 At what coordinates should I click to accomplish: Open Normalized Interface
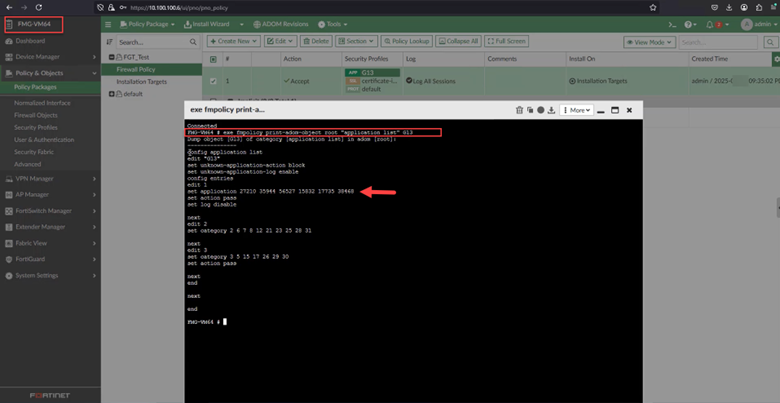click(42, 103)
